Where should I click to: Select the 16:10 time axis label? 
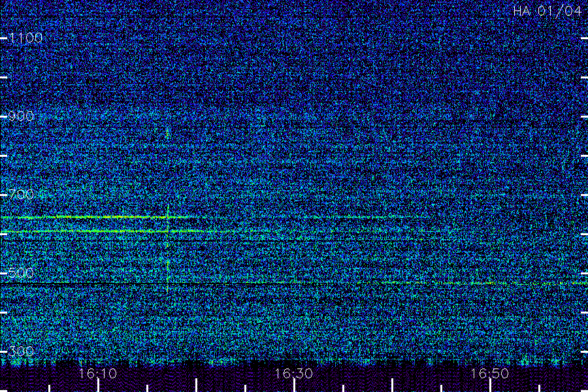tap(98, 374)
